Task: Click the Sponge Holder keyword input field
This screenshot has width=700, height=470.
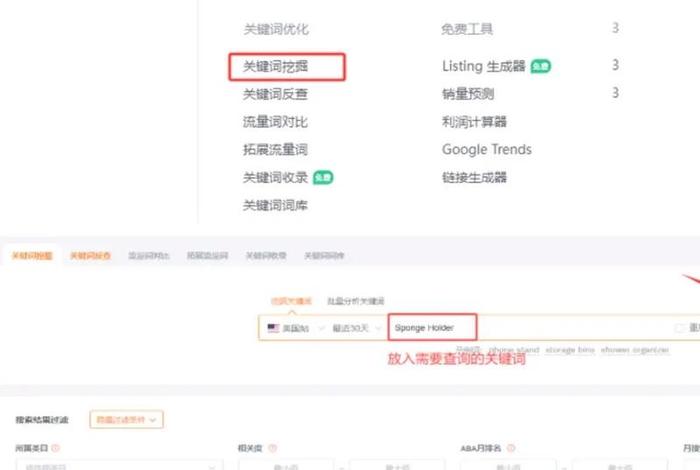Action: point(433,327)
